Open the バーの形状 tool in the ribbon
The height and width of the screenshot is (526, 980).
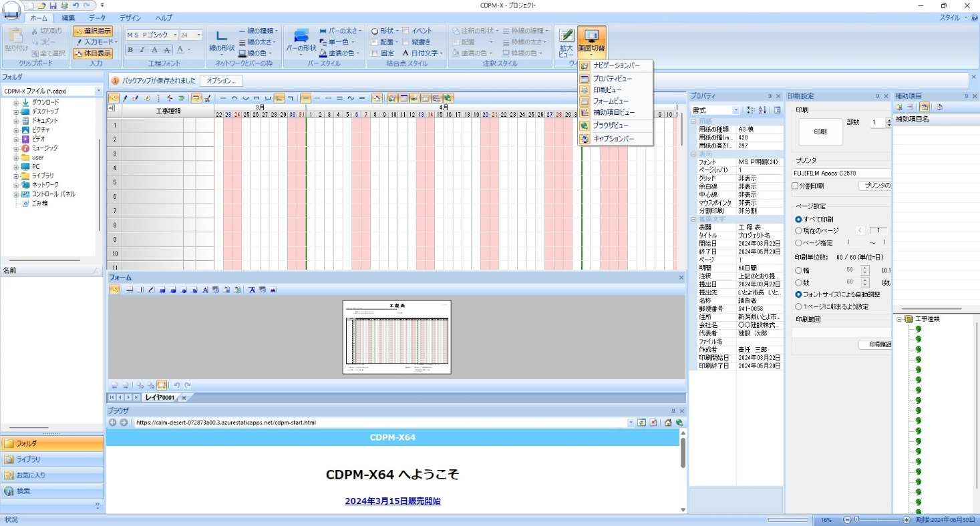[x=301, y=42]
